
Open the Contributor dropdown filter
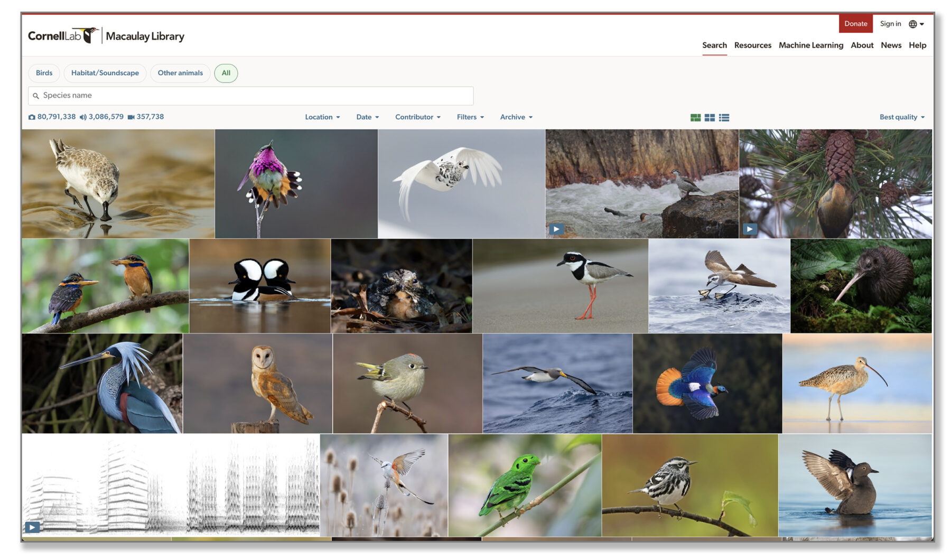[417, 117]
